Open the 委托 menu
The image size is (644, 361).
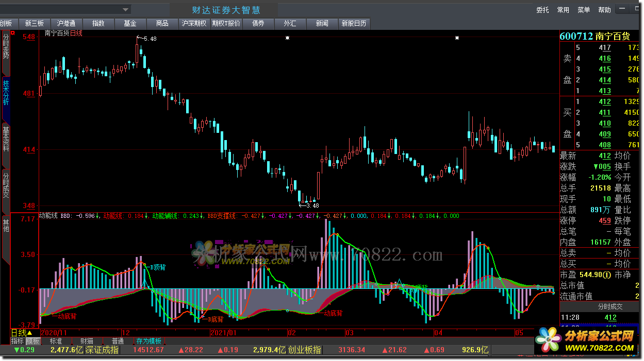point(542,10)
